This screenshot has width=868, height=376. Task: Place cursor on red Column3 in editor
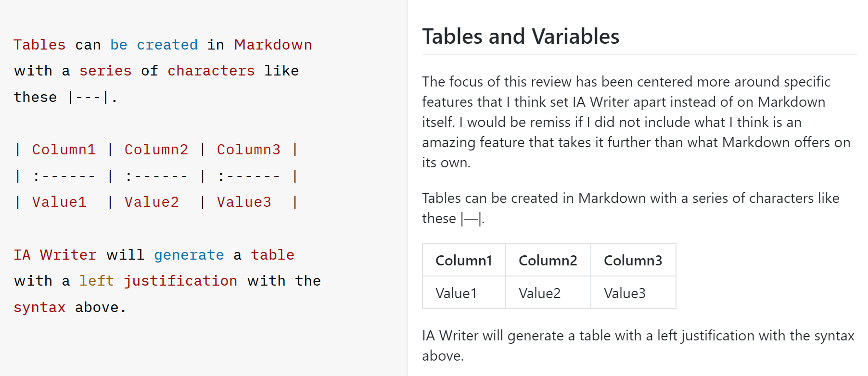tap(249, 150)
